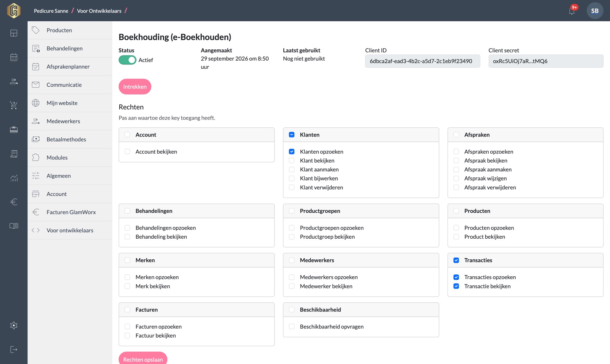Image resolution: width=610 pixels, height=364 pixels.
Task: Go to Pedicure Sanne breadcrumb
Action: pos(51,11)
